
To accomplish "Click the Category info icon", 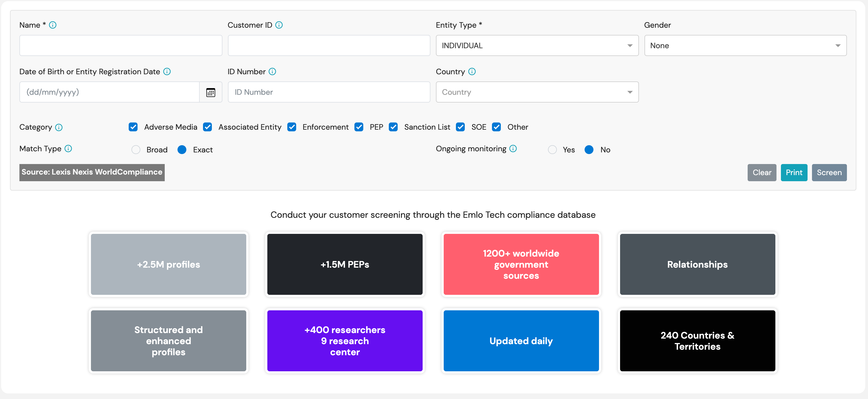I will point(59,127).
